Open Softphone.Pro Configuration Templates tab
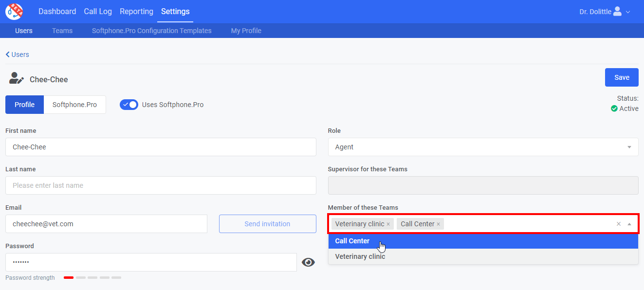Screen dimensions: 644x290 pyautogui.click(x=152, y=31)
